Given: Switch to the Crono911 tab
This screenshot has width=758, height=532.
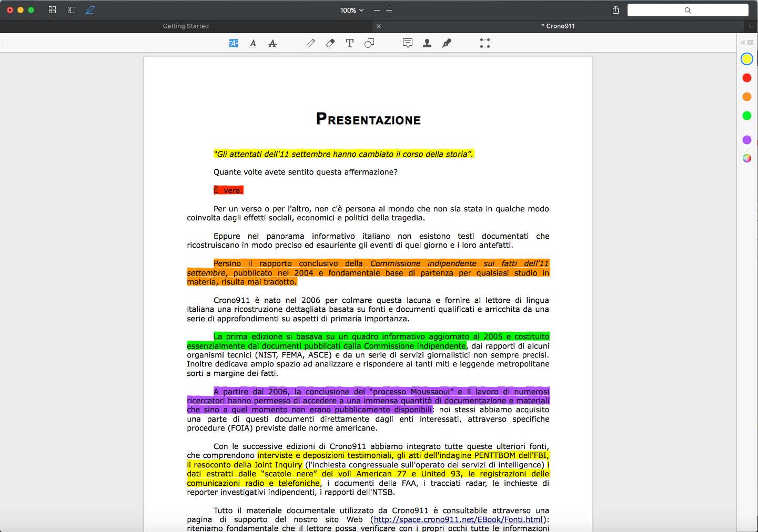Looking at the screenshot, I should [558, 26].
